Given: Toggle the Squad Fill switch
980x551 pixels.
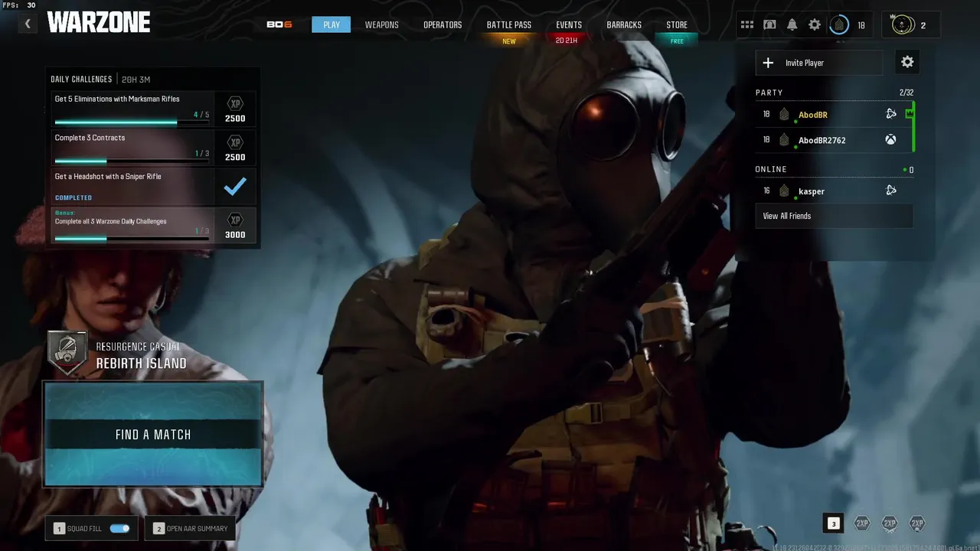Looking at the screenshot, I should (x=119, y=528).
